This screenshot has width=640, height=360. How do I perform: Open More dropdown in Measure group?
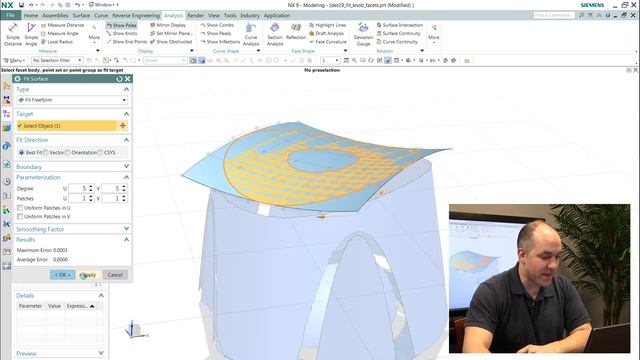tap(94, 33)
